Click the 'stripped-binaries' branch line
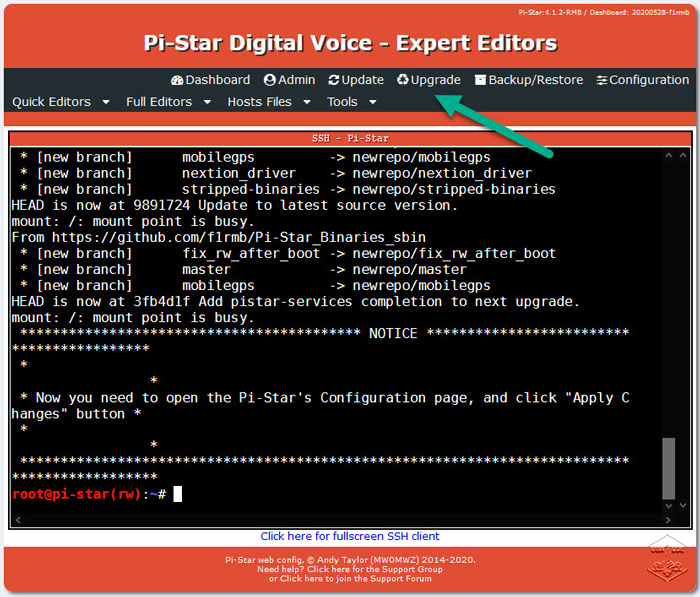The image size is (700, 597). 288,189
